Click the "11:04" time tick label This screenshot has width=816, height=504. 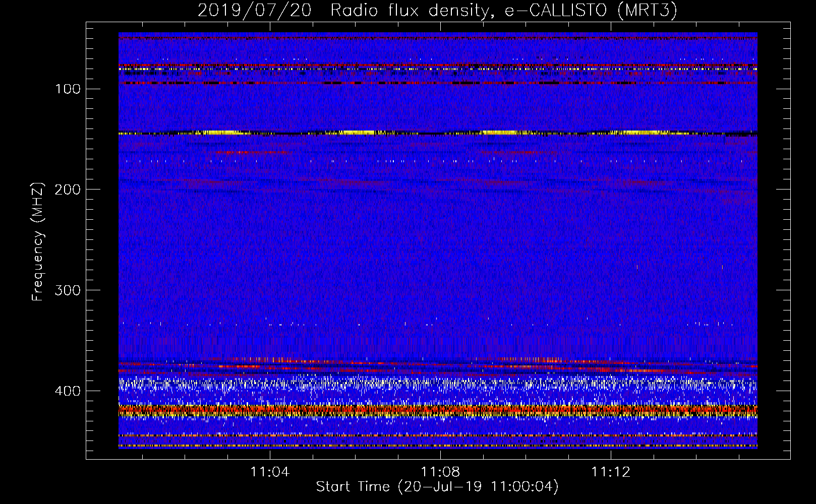270,472
